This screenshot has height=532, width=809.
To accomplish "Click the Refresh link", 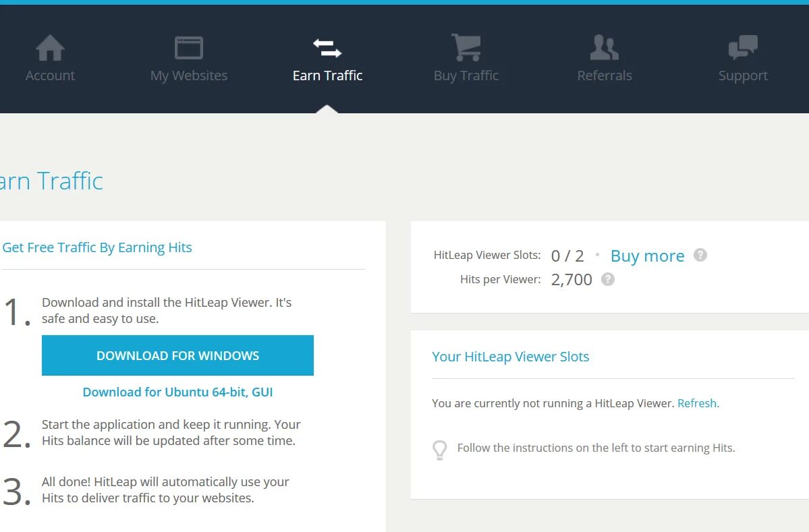I will pos(698,403).
